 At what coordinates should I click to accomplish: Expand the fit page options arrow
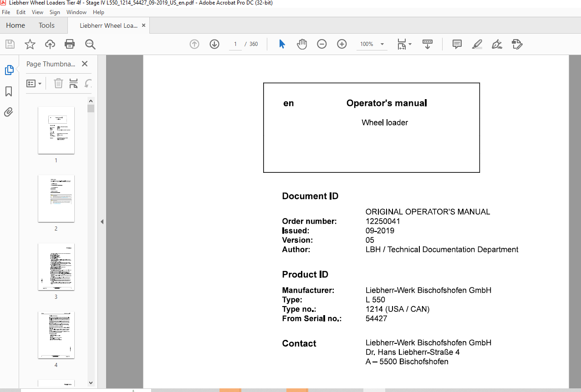pyautogui.click(x=410, y=44)
